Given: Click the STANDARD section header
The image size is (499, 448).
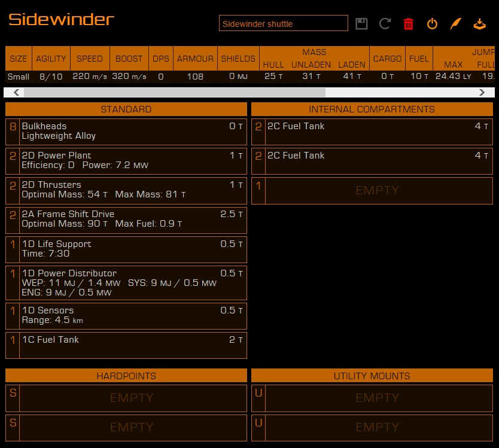Looking at the screenshot, I should pyautogui.click(x=126, y=109).
